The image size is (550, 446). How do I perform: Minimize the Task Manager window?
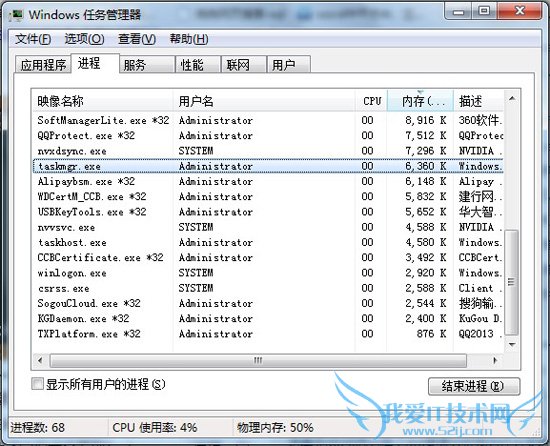click(x=459, y=11)
